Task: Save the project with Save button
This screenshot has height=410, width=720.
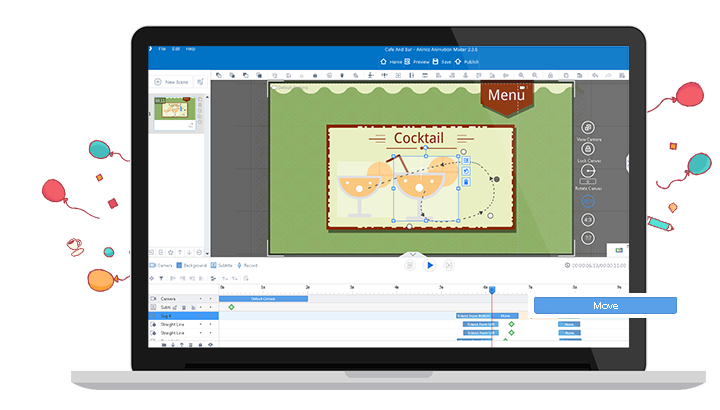Action: (442, 62)
